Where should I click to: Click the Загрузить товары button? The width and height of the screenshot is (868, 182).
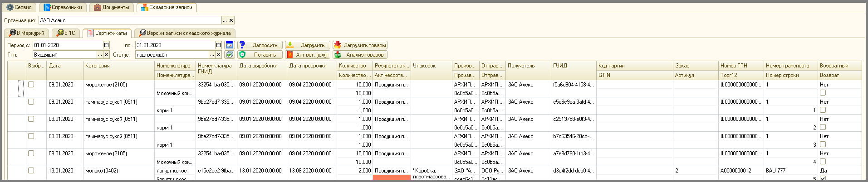point(360,45)
